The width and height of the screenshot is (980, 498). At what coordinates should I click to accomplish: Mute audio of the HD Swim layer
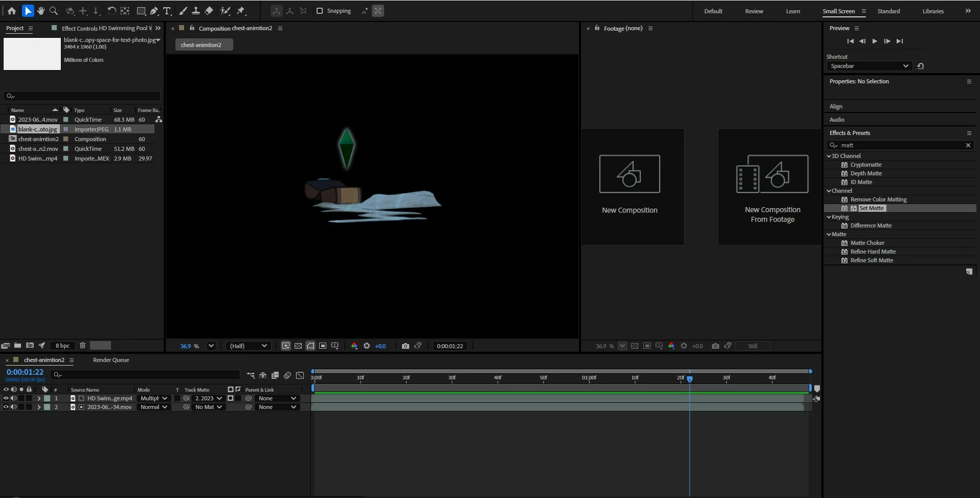pos(14,398)
